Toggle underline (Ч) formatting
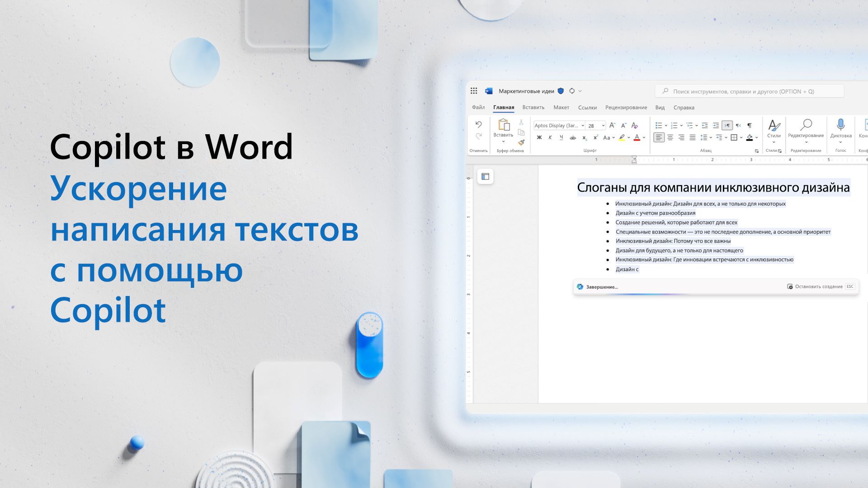This screenshot has width=868, height=488. pyautogui.click(x=561, y=137)
